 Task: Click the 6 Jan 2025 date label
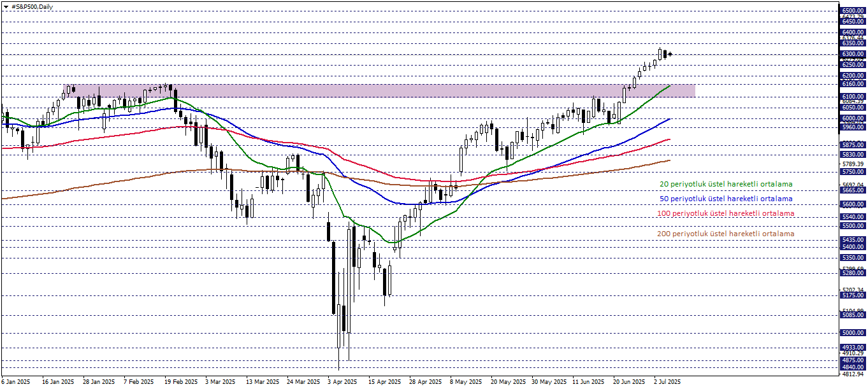[x=16, y=382]
